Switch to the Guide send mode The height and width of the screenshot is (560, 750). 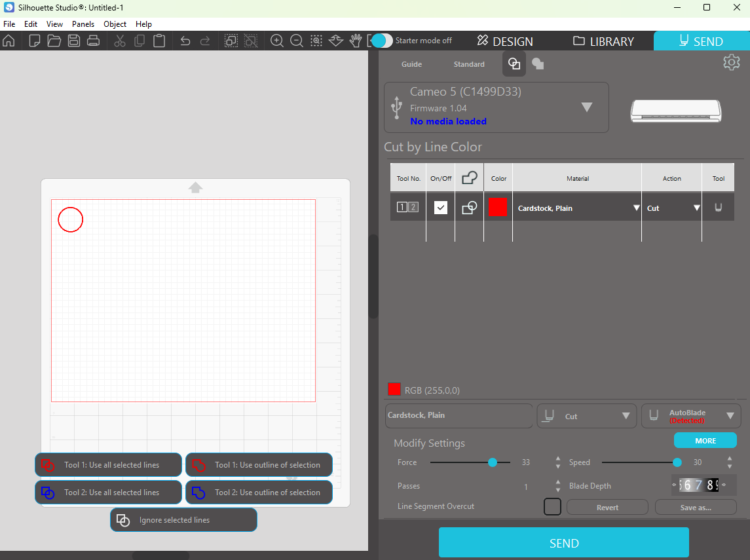[x=411, y=64]
